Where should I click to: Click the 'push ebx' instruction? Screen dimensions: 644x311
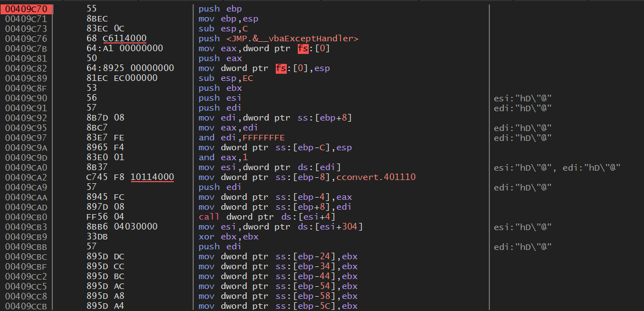click(x=220, y=88)
